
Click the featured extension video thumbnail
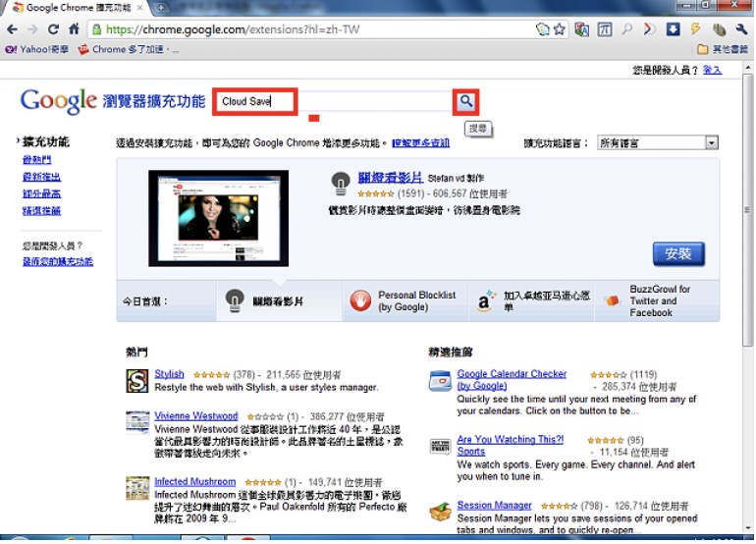218,218
